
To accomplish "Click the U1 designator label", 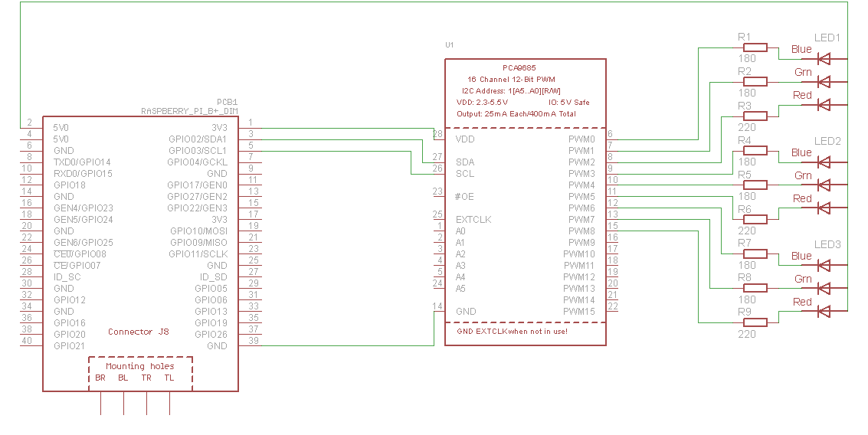I will [450, 45].
